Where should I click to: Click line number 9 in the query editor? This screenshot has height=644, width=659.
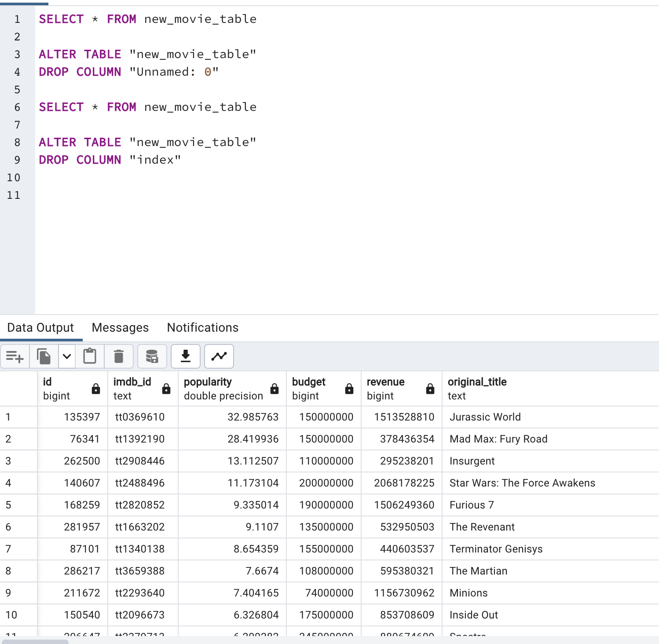(x=17, y=160)
